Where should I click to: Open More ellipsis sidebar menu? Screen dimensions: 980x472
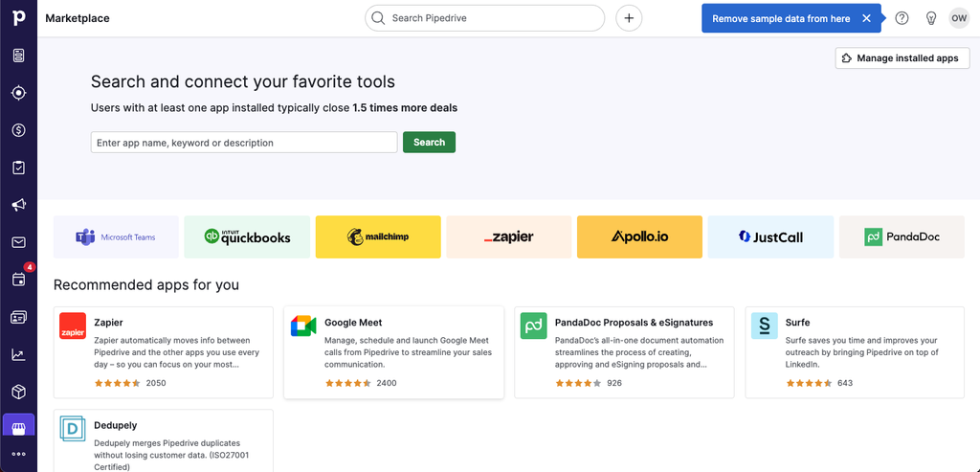(18, 455)
